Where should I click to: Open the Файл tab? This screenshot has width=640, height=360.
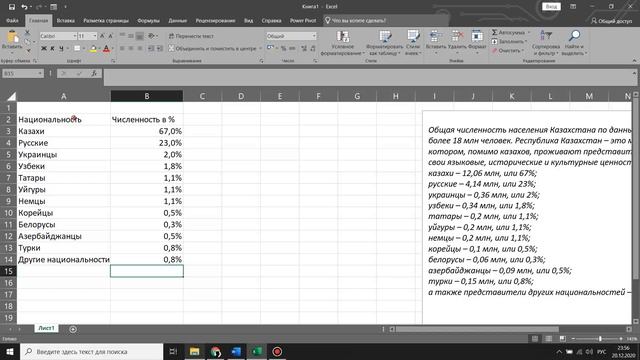coord(12,20)
